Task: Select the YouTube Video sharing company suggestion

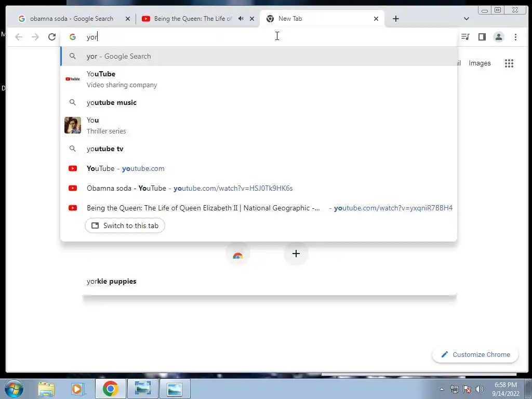Action: point(259,79)
